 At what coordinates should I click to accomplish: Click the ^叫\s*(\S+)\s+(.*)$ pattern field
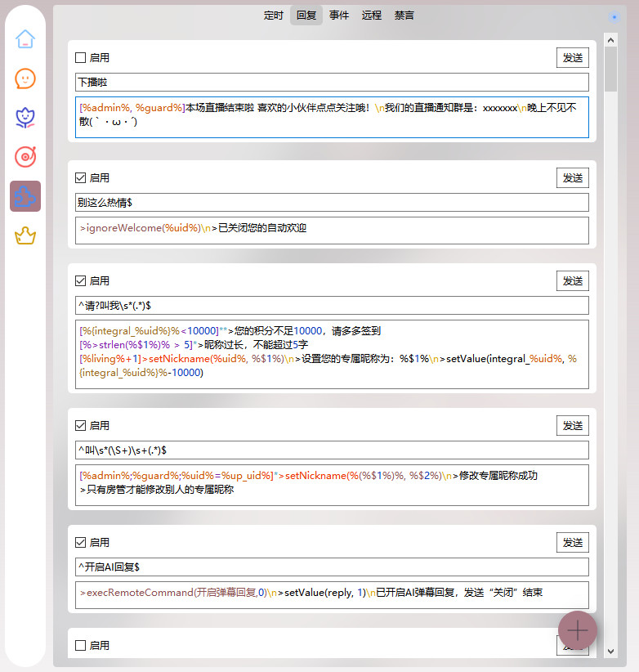(x=332, y=450)
